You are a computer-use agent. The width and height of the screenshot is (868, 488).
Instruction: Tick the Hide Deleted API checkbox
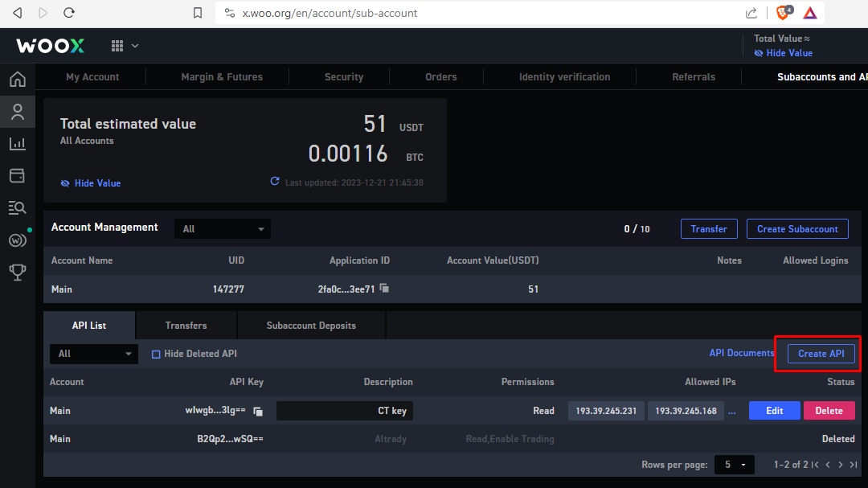coord(156,354)
